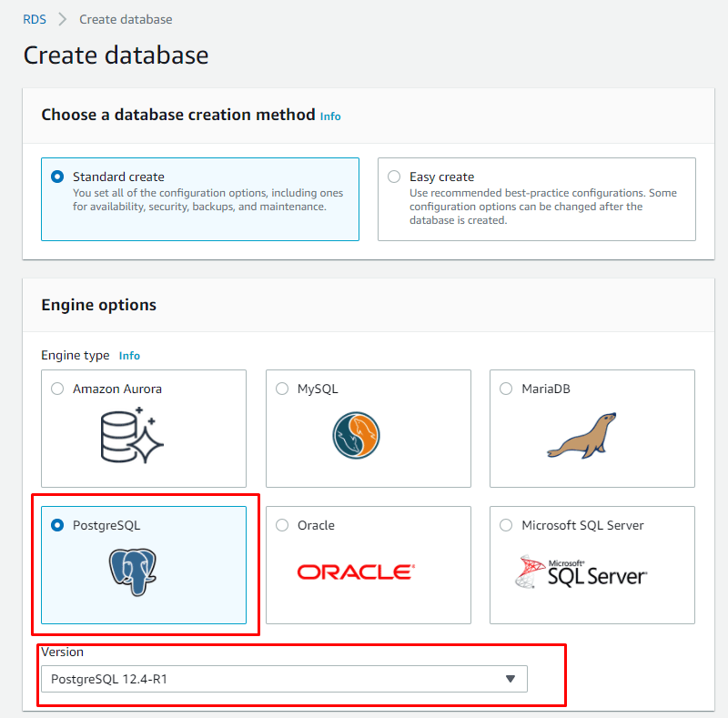
Task: Click the Create database breadcrumb text
Action: (126, 19)
